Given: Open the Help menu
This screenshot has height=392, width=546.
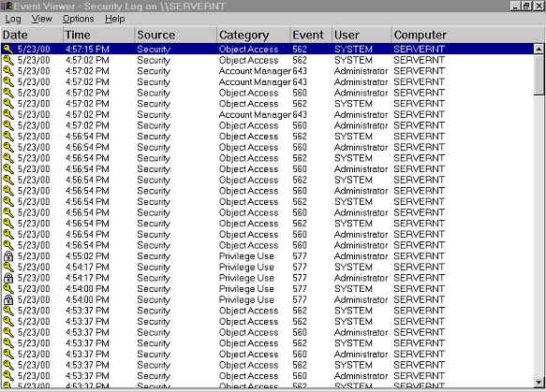Looking at the screenshot, I should coord(115,19).
